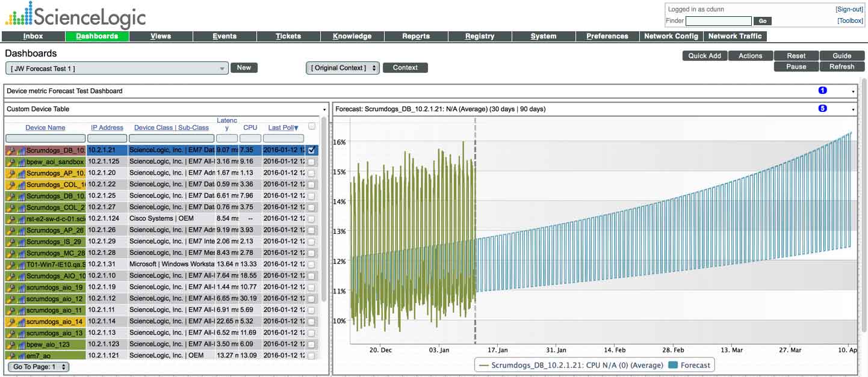Switch to the Events tab
The height and width of the screenshot is (377, 868).
224,36
